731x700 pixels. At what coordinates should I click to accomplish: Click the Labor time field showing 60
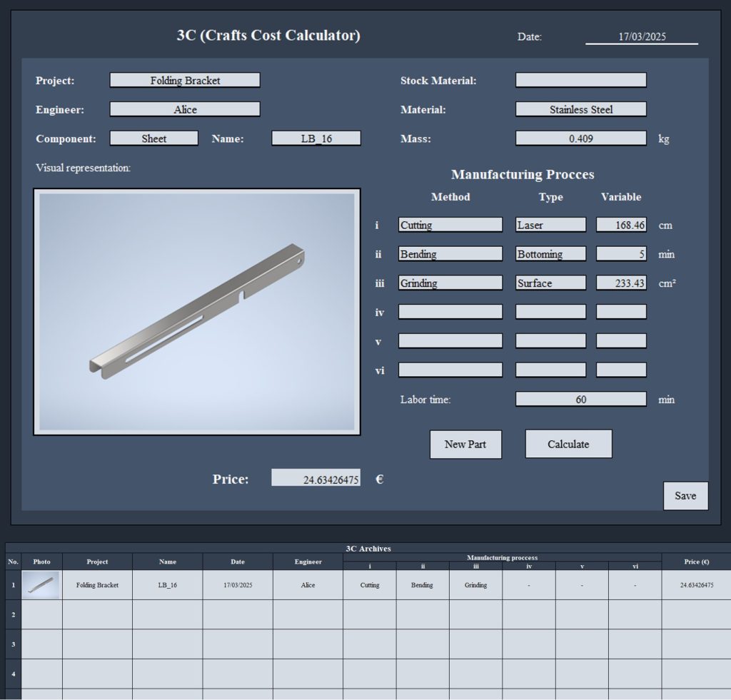coord(580,400)
